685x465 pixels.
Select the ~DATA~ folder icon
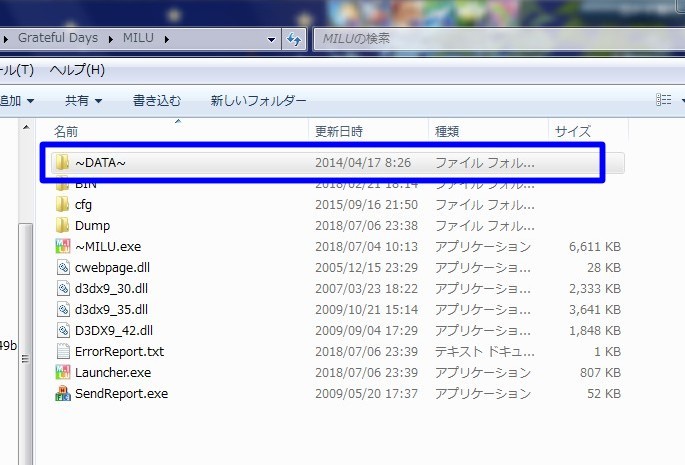tap(62, 162)
